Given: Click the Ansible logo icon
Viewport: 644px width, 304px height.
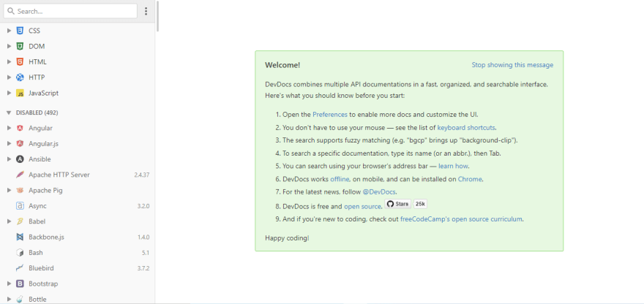Looking at the screenshot, I should pos(20,159).
